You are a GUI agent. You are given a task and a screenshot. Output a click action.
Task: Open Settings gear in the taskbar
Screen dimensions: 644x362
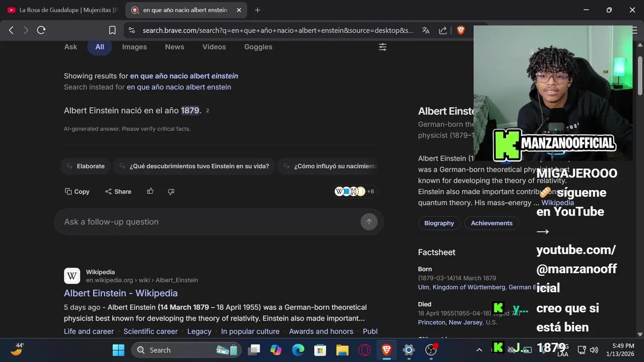[x=409, y=350]
